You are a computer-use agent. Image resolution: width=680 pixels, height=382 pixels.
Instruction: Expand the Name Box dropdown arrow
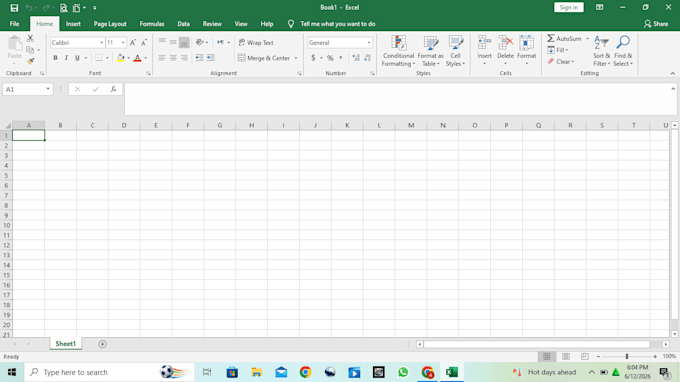click(x=48, y=89)
